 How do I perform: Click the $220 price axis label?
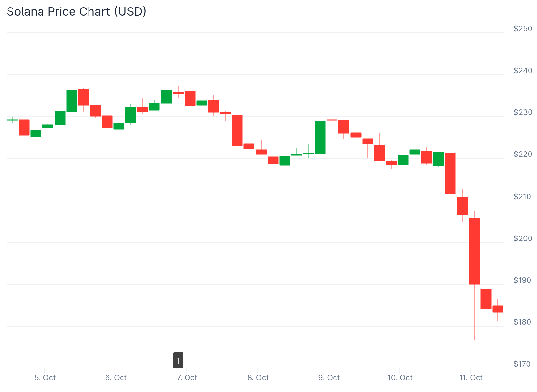click(x=523, y=154)
